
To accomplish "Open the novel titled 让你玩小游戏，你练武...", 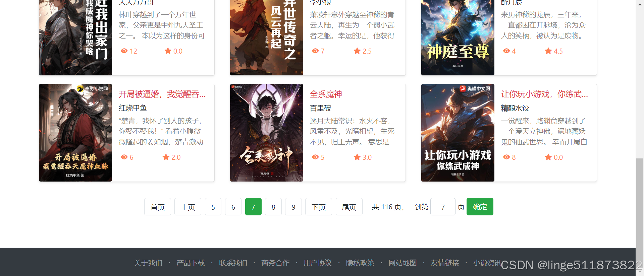I will click(x=545, y=94).
